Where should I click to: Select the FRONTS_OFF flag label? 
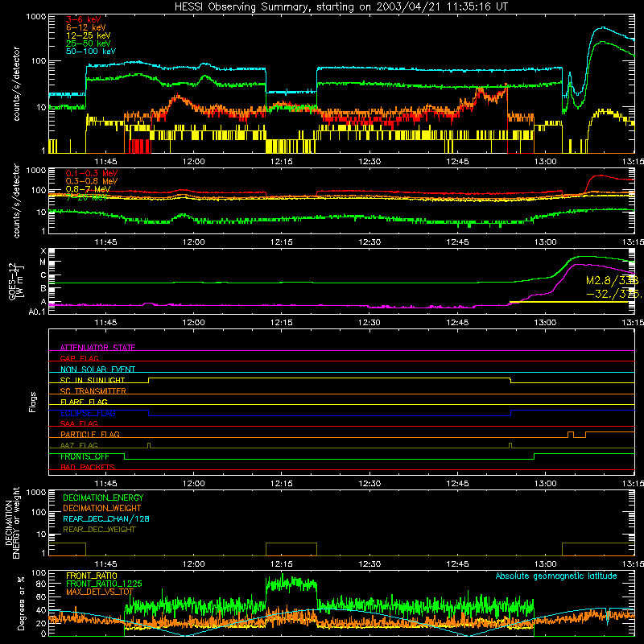[x=85, y=456]
